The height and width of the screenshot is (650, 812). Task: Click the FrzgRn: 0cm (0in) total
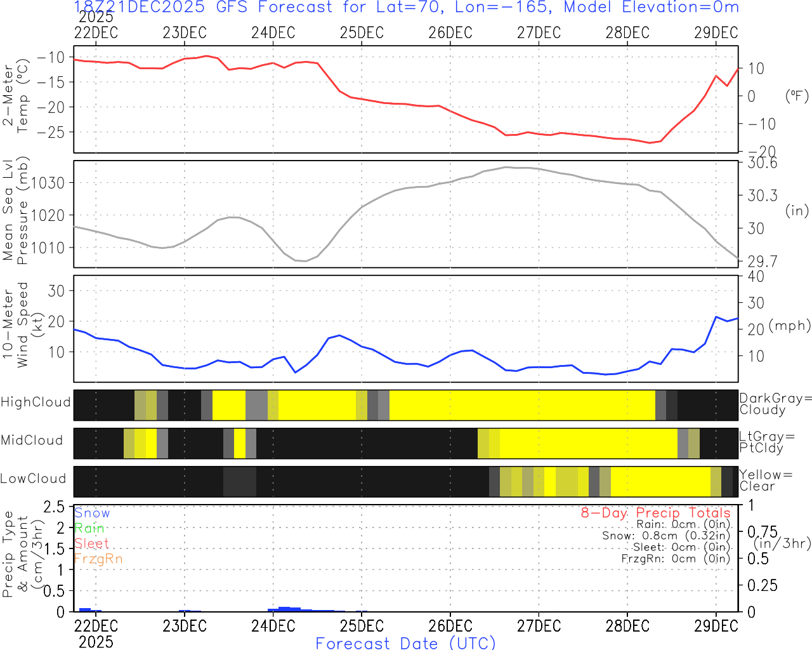coord(676,559)
